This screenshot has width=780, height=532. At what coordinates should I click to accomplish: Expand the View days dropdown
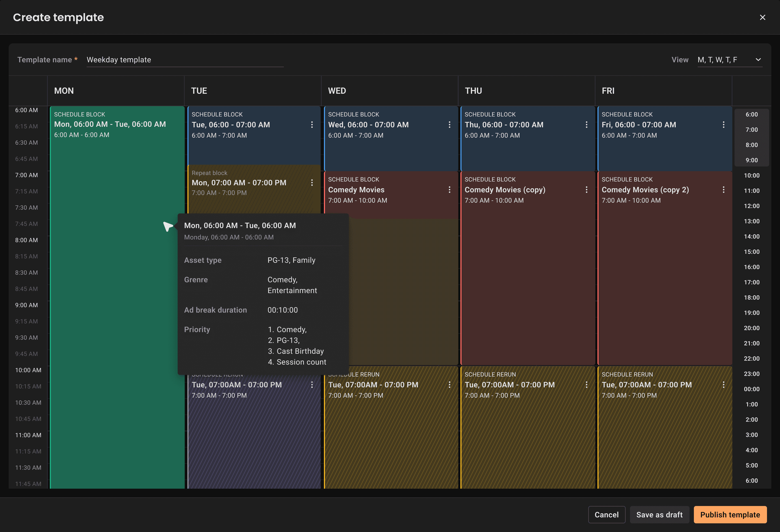(x=725, y=60)
